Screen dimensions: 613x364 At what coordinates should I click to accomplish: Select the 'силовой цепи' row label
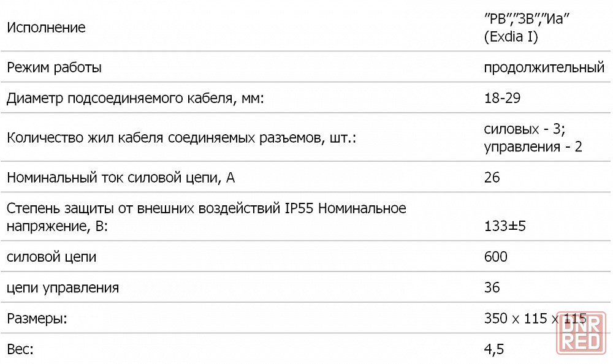51,257
